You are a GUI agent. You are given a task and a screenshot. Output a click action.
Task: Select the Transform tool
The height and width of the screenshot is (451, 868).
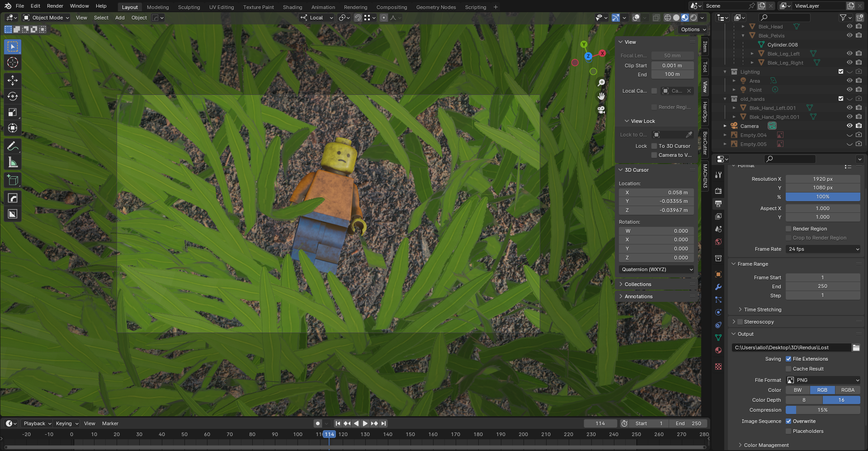coord(13,128)
